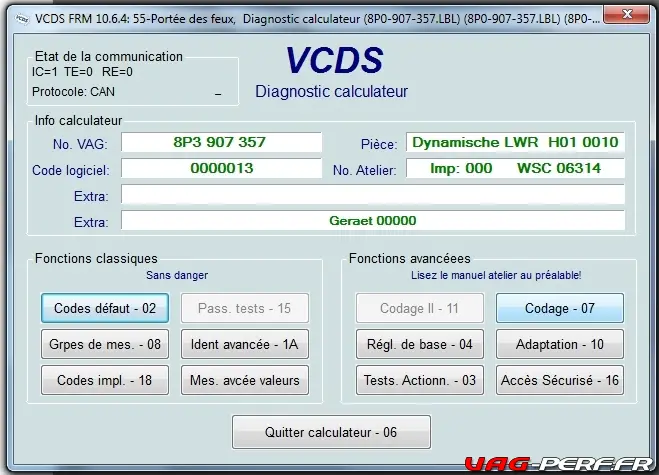Run Tests. Actionn. - 03
This screenshot has width=659, height=475.
tap(419, 380)
